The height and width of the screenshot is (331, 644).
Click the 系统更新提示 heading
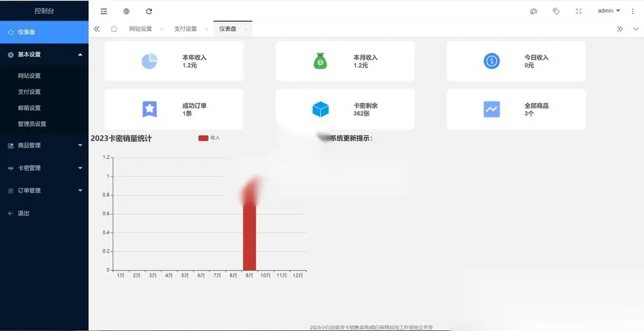click(351, 138)
